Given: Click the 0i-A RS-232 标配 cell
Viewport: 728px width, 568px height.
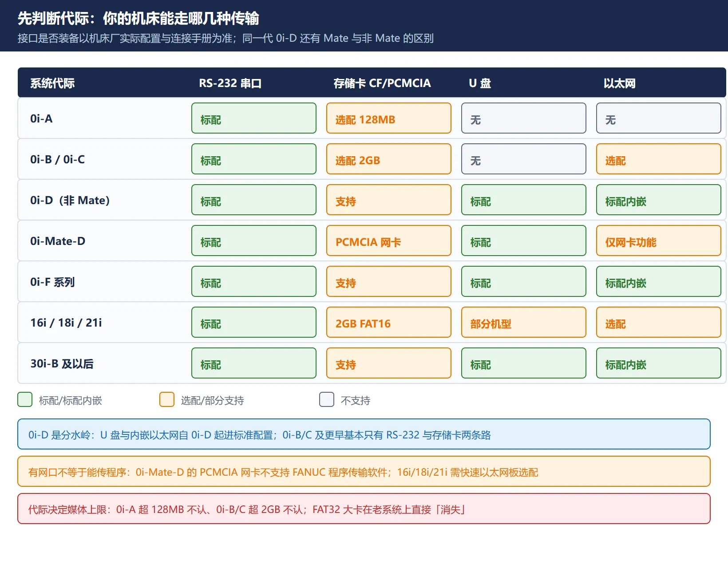Looking at the screenshot, I should 254,118.
